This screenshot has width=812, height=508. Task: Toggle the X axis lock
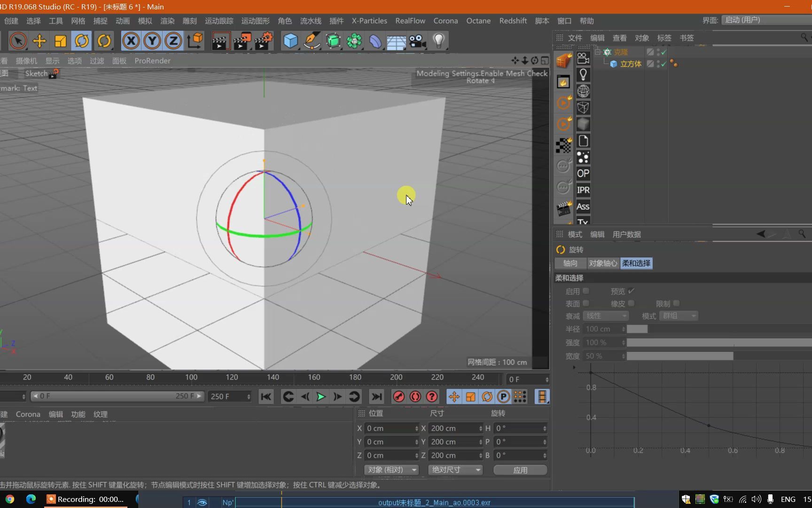(x=131, y=41)
